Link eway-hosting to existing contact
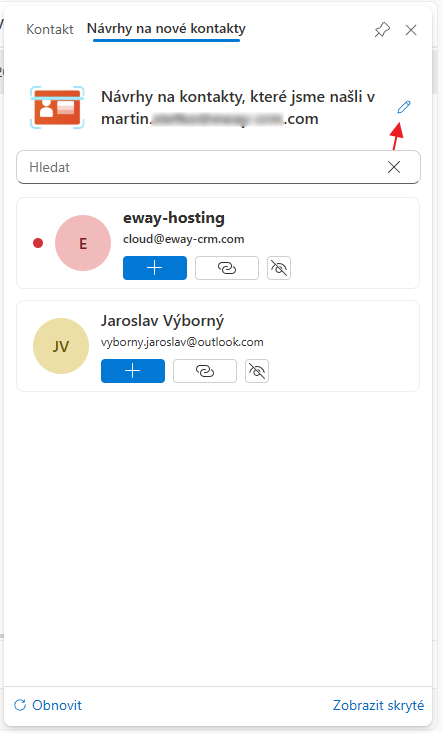Image resolution: width=442 pixels, height=734 pixels. [227, 268]
